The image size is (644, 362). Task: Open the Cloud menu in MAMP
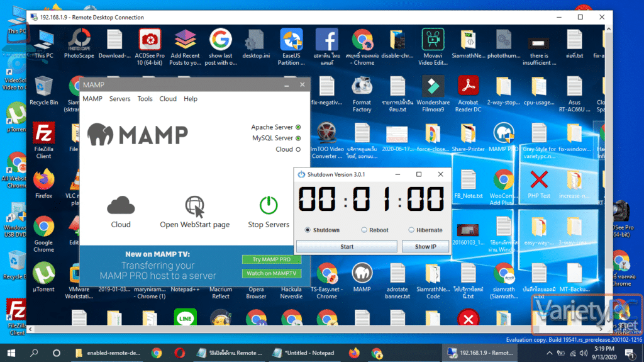coord(168,99)
